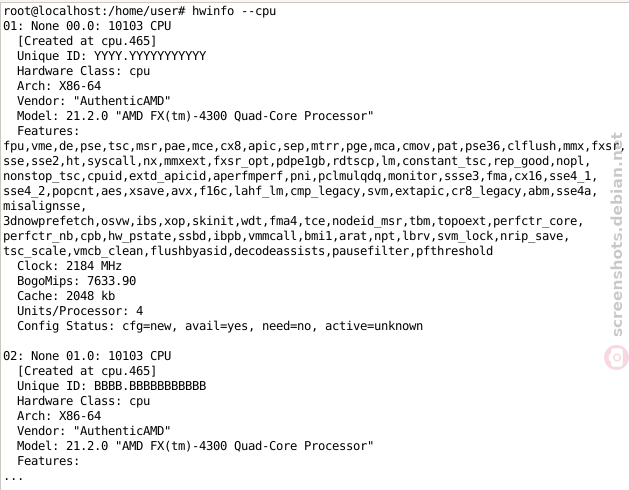Click the first AMD FX(tm)-4300 model line

pos(195,116)
